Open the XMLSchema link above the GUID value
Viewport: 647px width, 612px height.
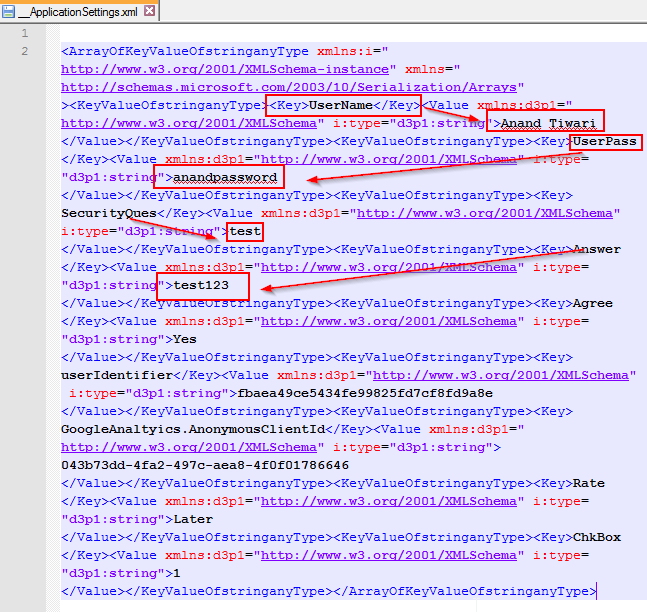click(x=189, y=447)
